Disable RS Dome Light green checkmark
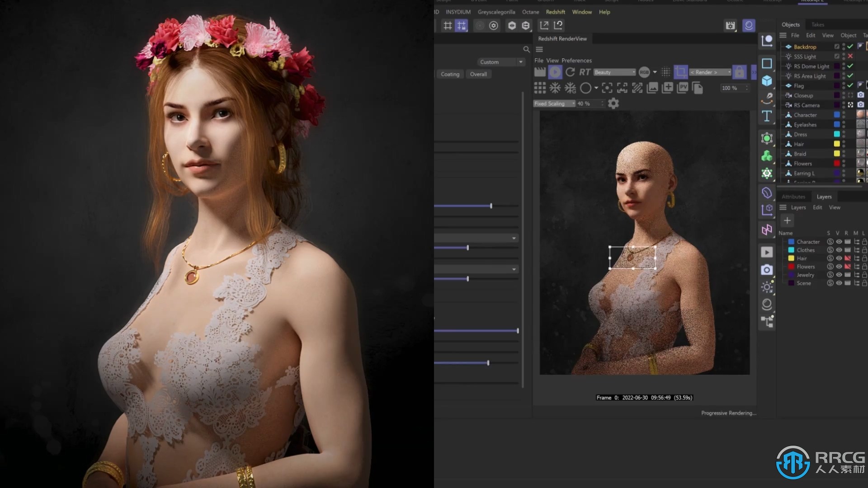The image size is (868, 488). [x=850, y=66]
